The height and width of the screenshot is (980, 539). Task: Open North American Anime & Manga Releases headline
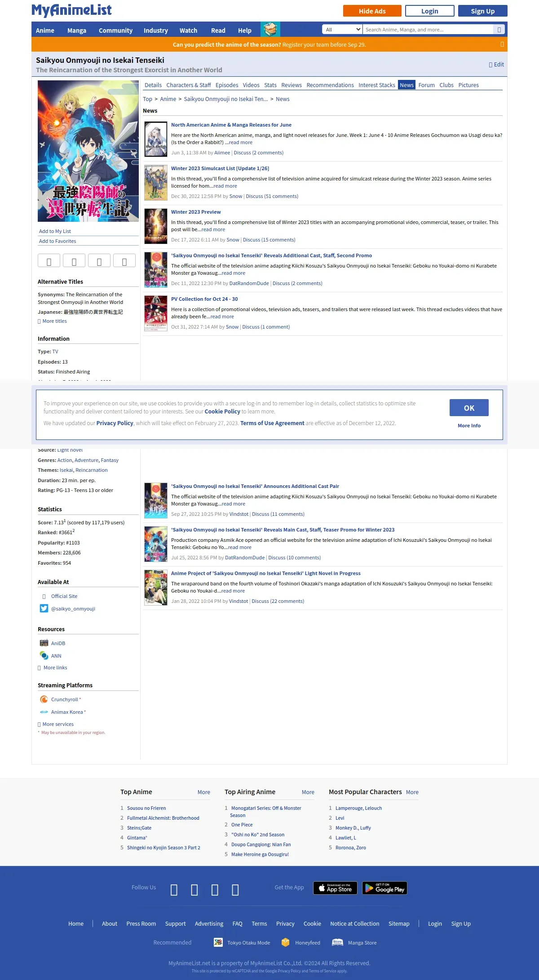coord(231,125)
